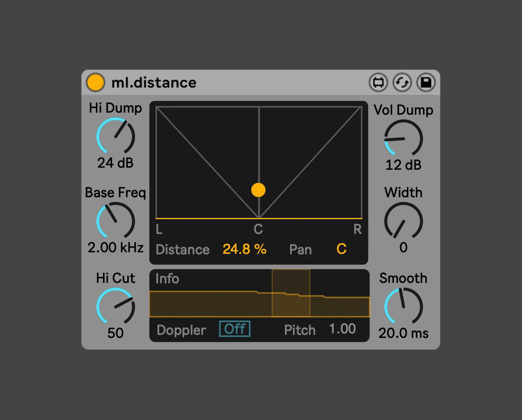Viewport: 522px width, 420px height.
Task: Click the hot-swap preset icon
Action: (x=402, y=83)
